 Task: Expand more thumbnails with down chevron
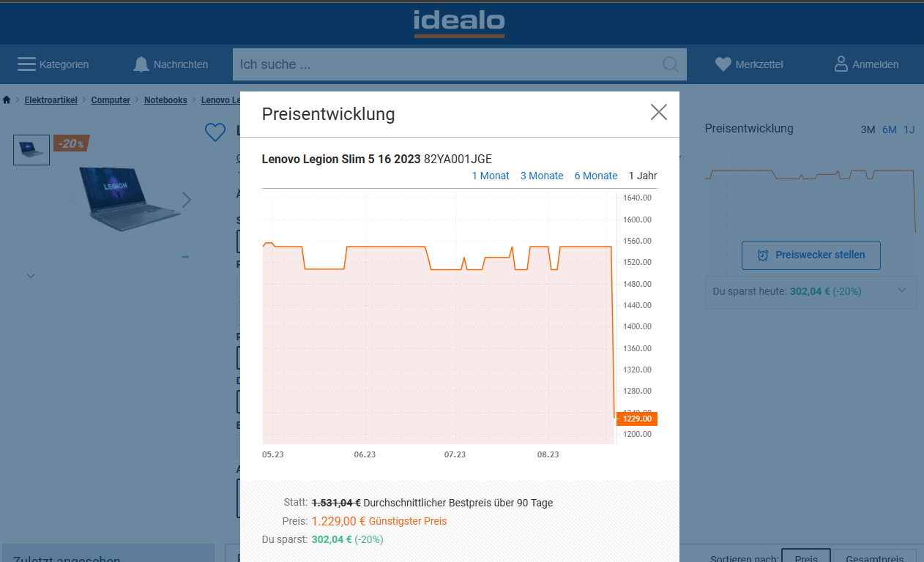pyautogui.click(x=31, y=276)
